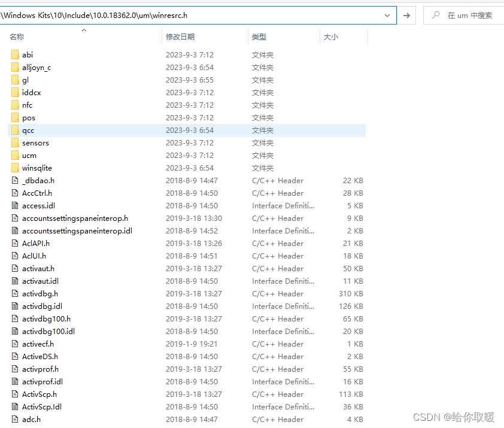Viewport: 504px width, 428px height.
Task: Click the sensors folder icon
Action: pos(14,142)
